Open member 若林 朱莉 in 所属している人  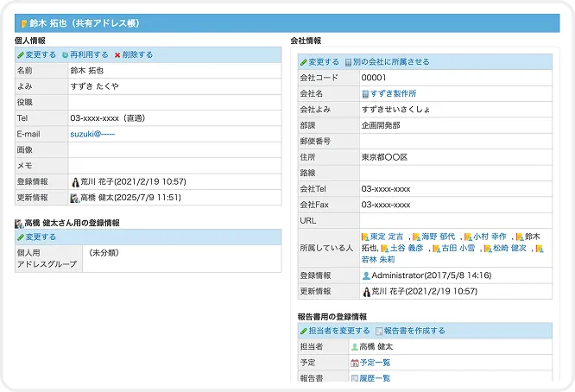point(378,259)
